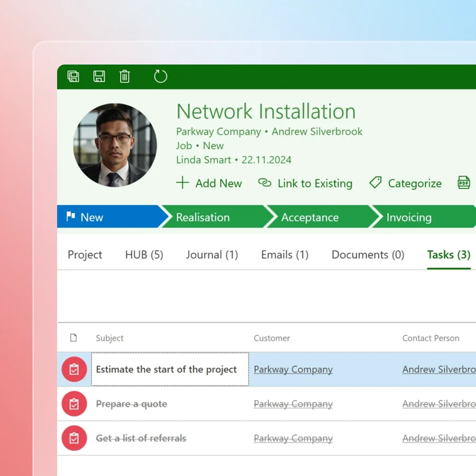476x476 pixels.
Task: Open the Project tab
Action: [85, 255]
